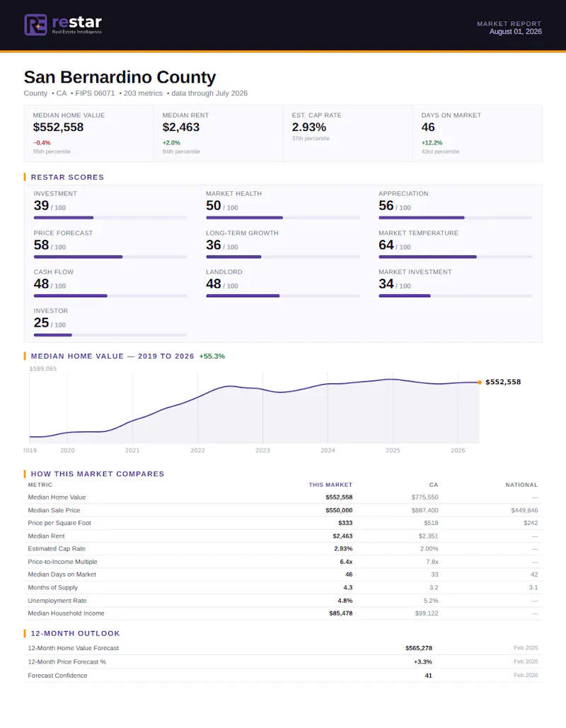The height and width of the screenshot is (728, 566).
Task: Click the Appreciation score progress bar
Action: click(x=455, y=218)
